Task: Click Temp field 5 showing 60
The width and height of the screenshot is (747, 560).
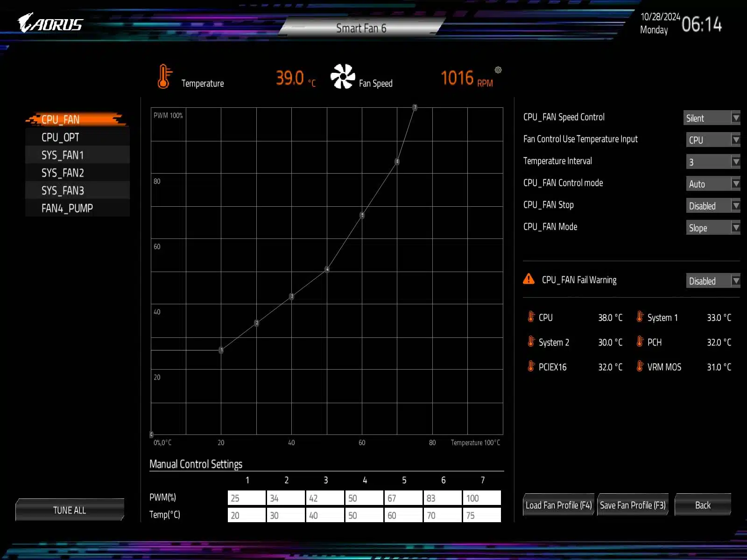Action: click(x=403, y=515)
